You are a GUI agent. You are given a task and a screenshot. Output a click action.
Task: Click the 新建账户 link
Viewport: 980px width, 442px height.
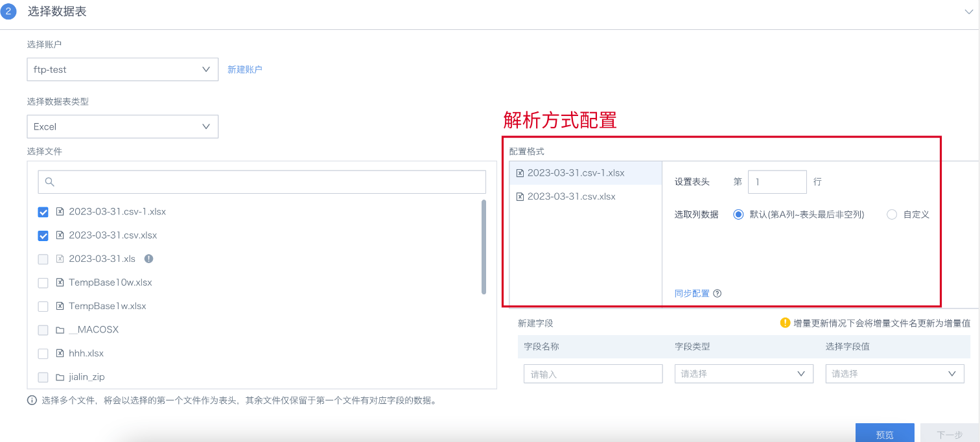pyautogui.click(x=245, y=69)
